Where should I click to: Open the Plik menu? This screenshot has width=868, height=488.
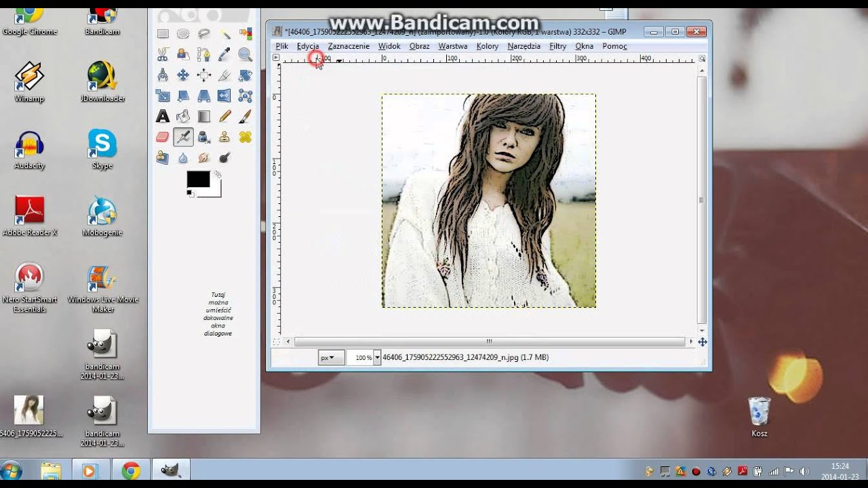pyautogui.click(x=282, y=46)
